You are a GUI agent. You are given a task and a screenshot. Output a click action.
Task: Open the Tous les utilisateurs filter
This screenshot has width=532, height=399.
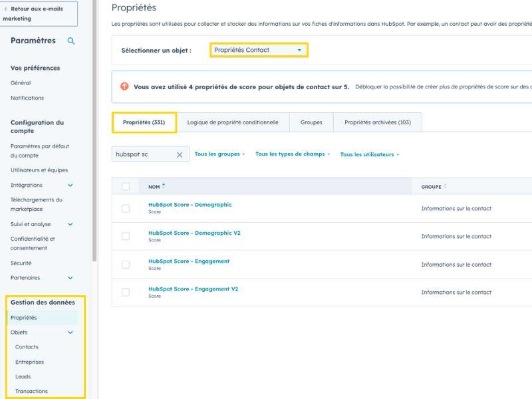tap(370, 154)
